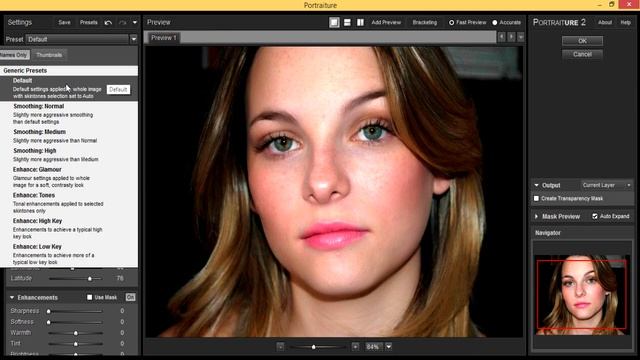Image resolution: width=640 pixels, height=360 pixels.
Task: Toggle the Auto Expand checkbox
Action: (595, 216)
